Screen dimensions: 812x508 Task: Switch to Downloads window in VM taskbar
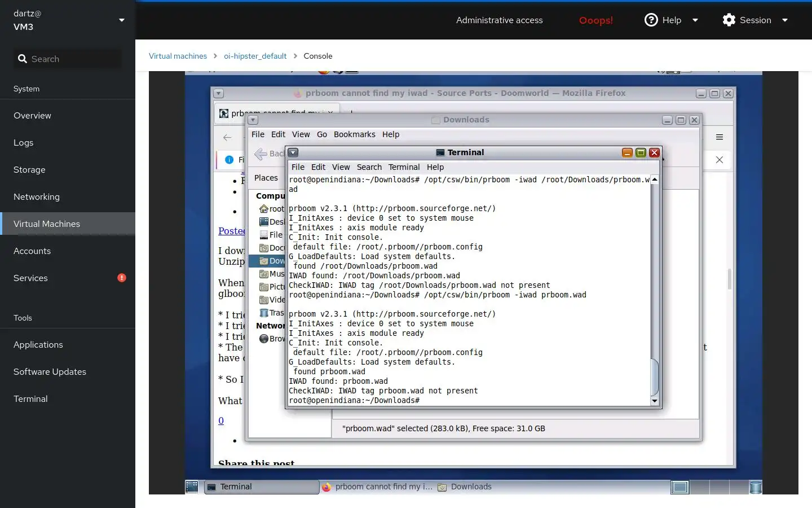tap(465, 487)
